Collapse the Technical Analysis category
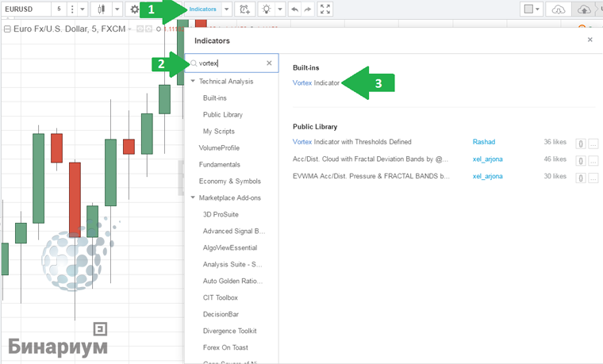 tap(193, 81)
